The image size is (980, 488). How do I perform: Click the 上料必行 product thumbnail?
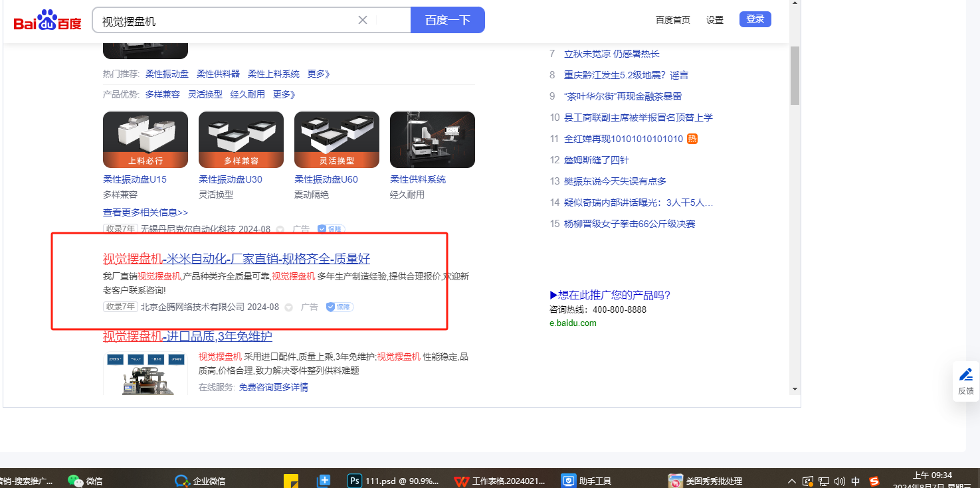pos(146,139)
